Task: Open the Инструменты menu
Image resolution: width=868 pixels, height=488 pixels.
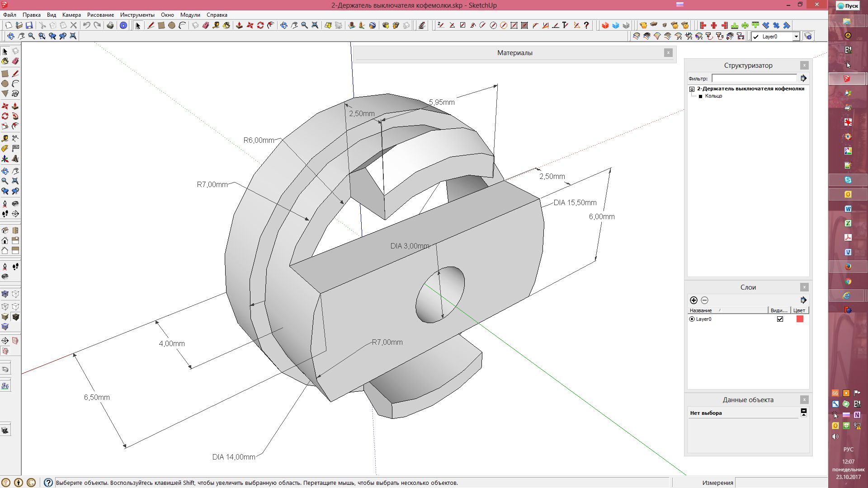Action: pyautogui.click(x=137, y=15)
